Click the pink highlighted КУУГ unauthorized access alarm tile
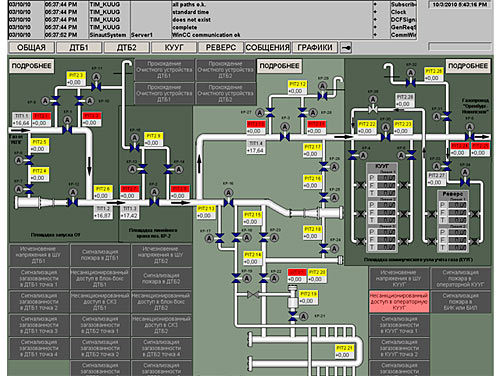 [399, 302]
